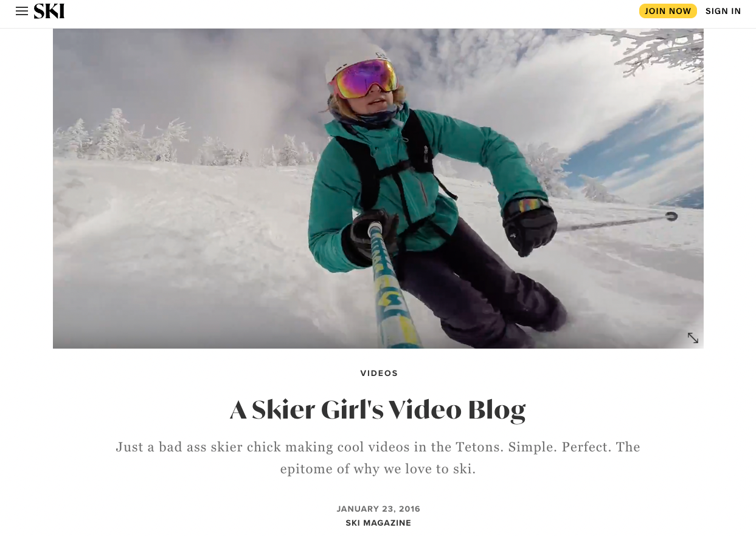Click the January 23, 2016 publish date

click(x=378, y=509)
